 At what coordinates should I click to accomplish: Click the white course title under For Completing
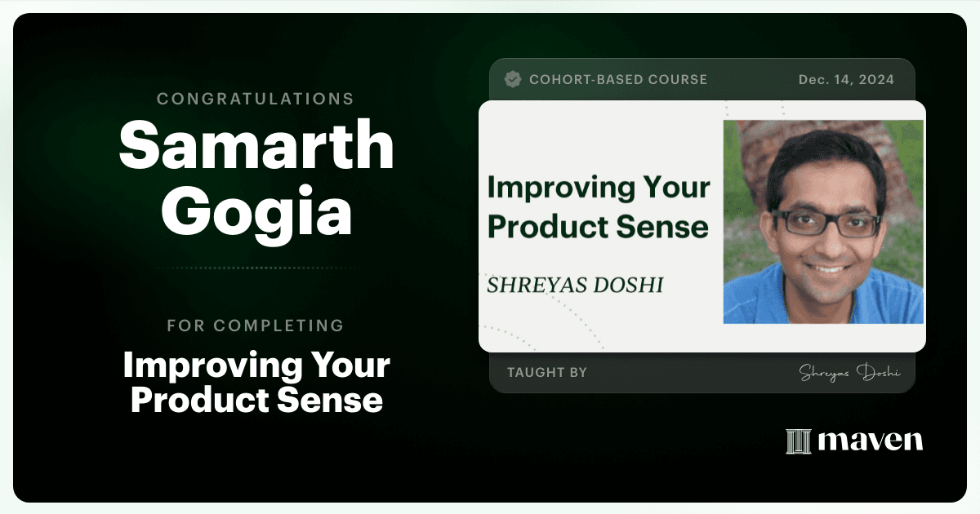click(x=256, y=383)
